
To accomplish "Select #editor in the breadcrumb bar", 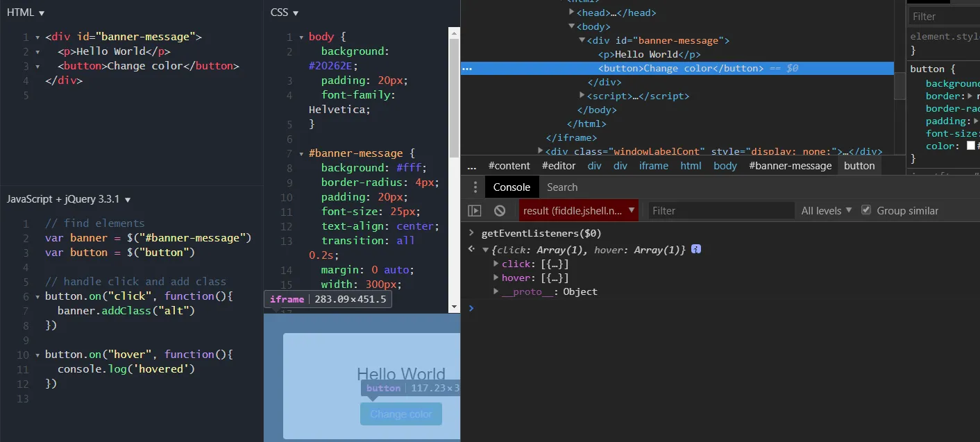I will click(x=559, y=166).
